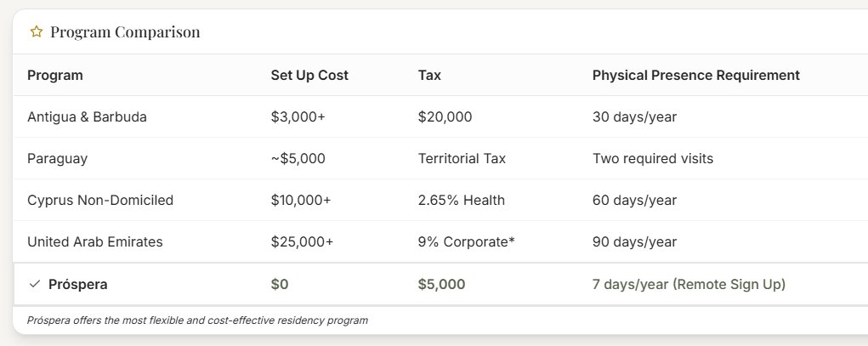Click the Tax column header
The width and height of the screenshot is (868, 346).
click(429, 75)
